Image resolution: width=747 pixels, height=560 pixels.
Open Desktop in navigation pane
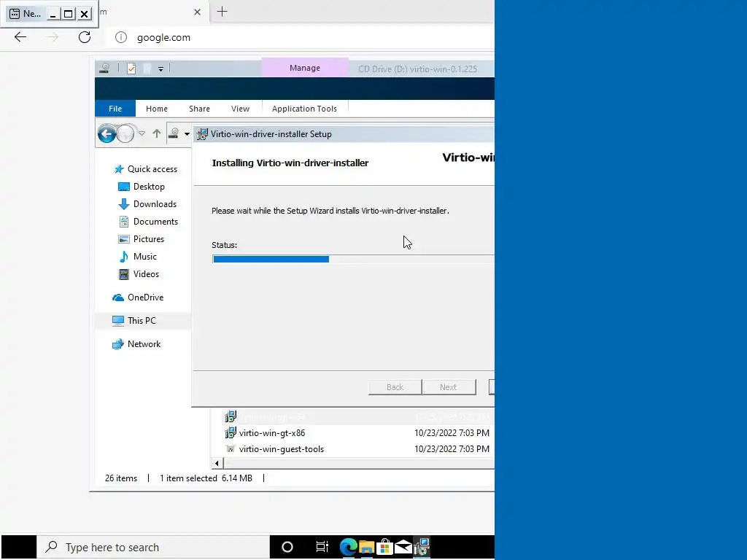coord(142,187)
